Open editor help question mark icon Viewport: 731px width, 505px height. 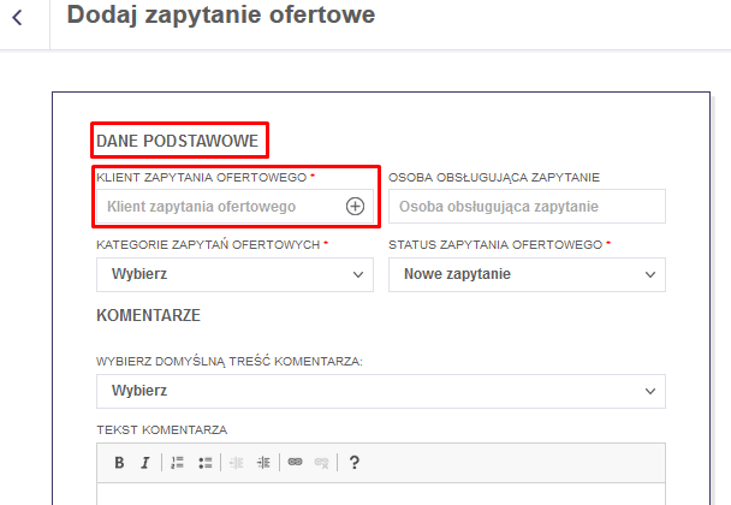(x=354, y=463)
